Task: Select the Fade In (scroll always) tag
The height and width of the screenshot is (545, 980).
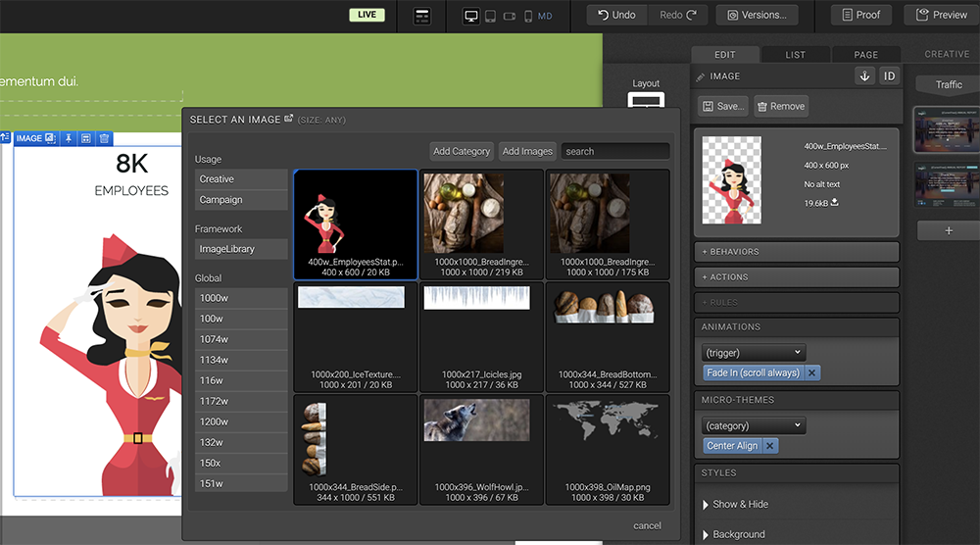Action: point(753,372)
